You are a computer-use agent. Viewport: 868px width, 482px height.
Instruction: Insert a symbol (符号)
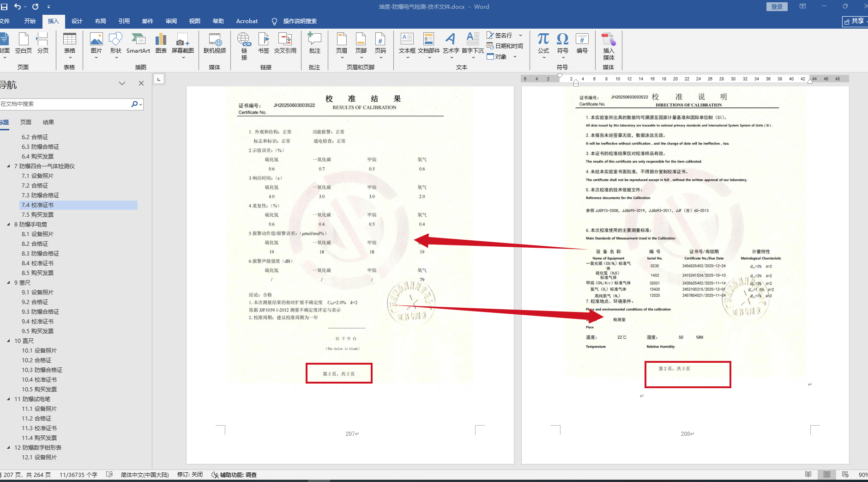562,45
